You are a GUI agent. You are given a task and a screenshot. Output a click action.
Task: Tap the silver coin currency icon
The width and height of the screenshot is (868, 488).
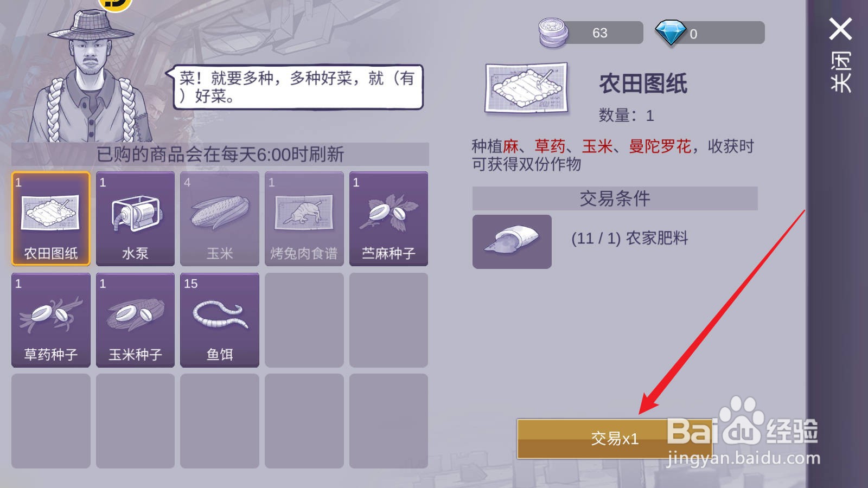coord(553,33)
